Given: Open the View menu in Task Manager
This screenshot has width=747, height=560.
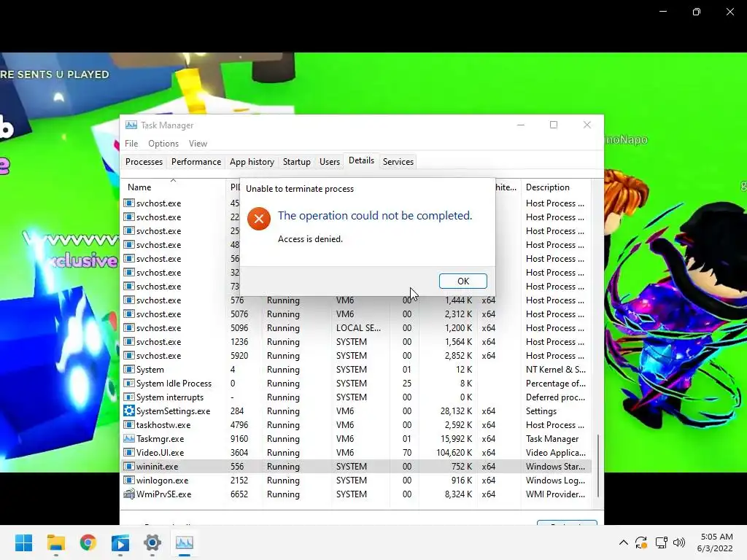Looking at the screenshot, I should pos(198,144).
